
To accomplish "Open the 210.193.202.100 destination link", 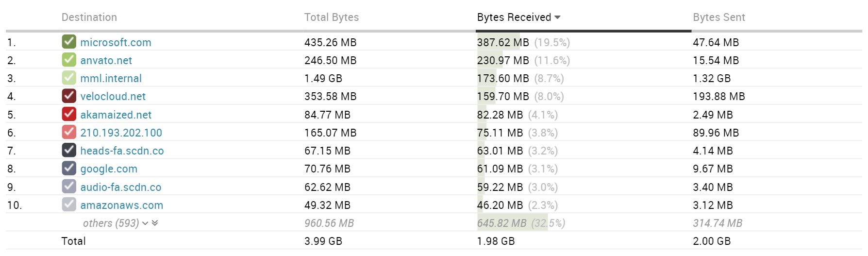I will coord(121,133).
